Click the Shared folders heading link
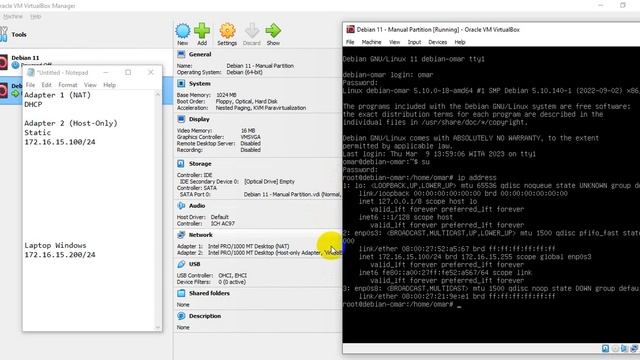Screen dimensions: 640x360 [x=209, y=293]
